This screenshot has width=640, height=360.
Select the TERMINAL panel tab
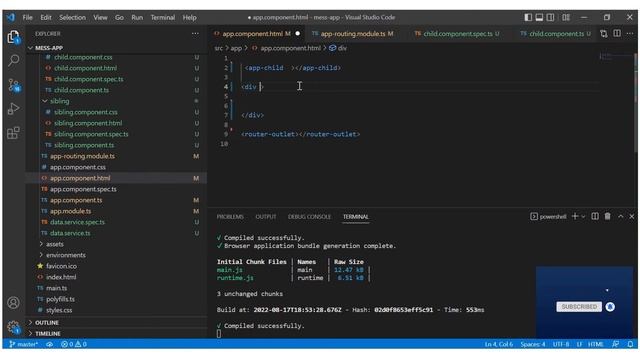[356, 217]
